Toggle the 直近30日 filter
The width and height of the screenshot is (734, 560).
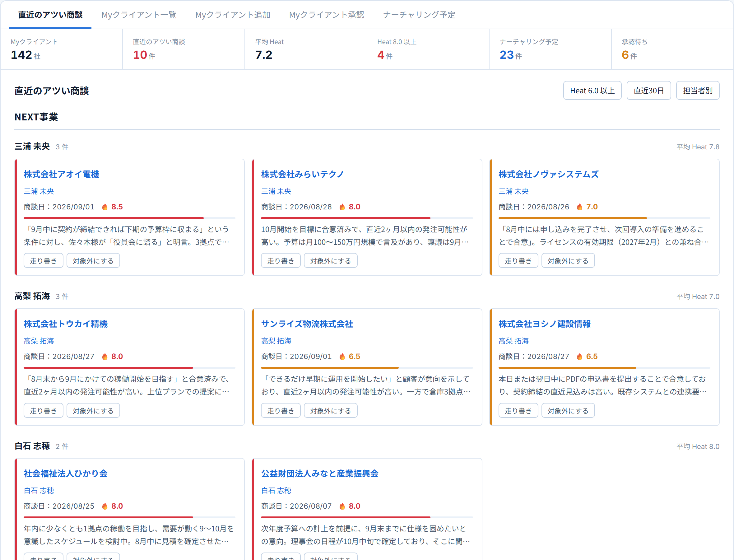coord(649,90)
